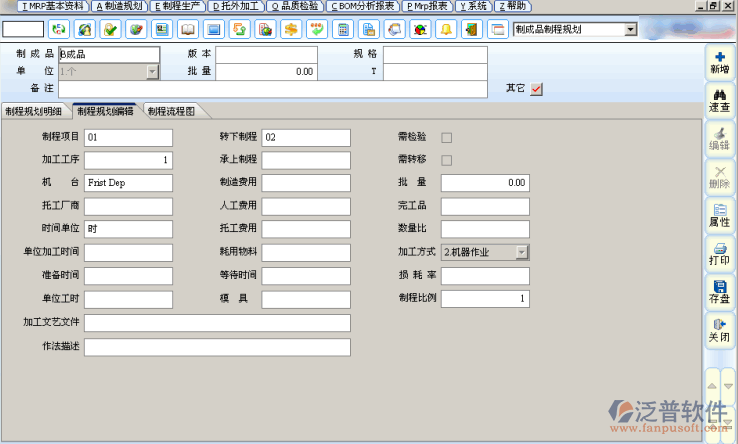738x444 pixels.
Task: Click the yellow bell icon in toolbar
Action: (x=445, y=29)
